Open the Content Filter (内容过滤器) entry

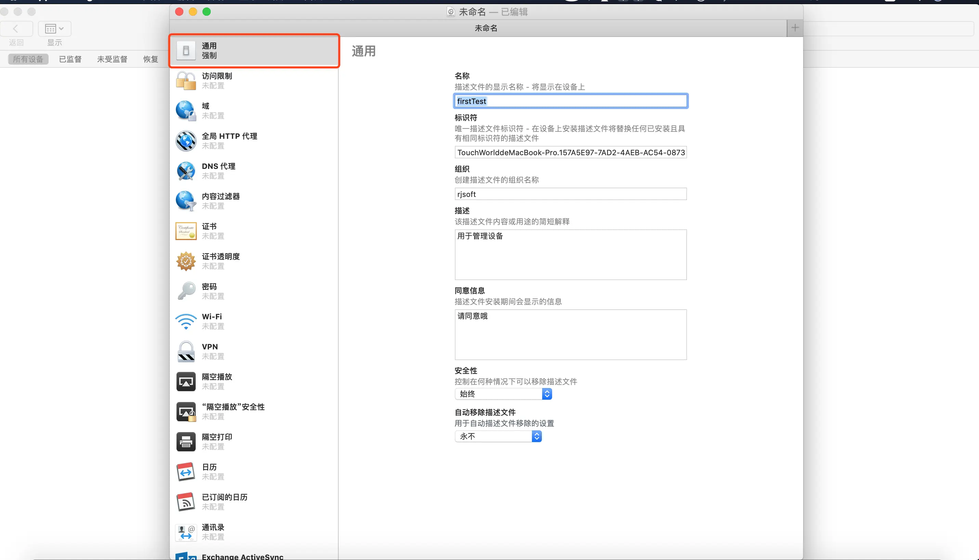[221, 201]
